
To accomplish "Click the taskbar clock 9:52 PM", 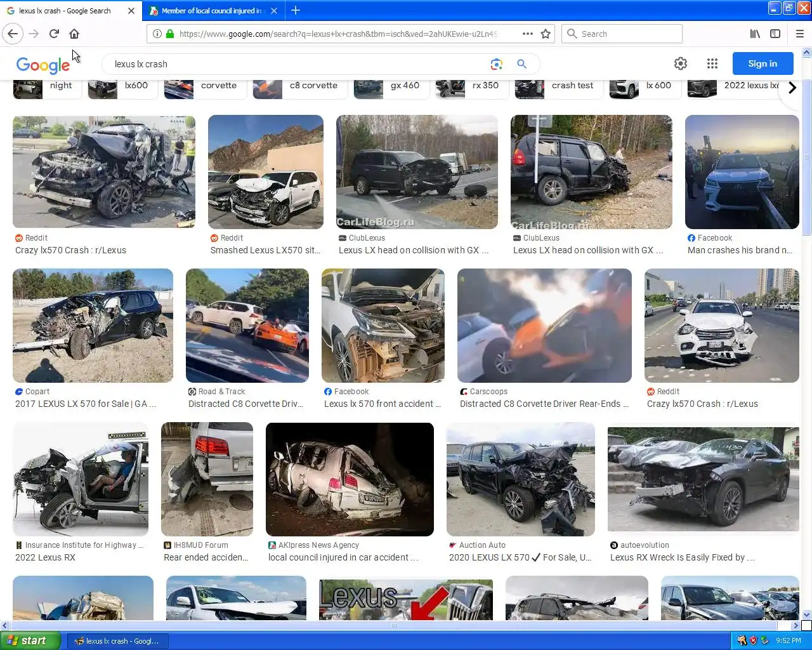I will click(789, 641).
